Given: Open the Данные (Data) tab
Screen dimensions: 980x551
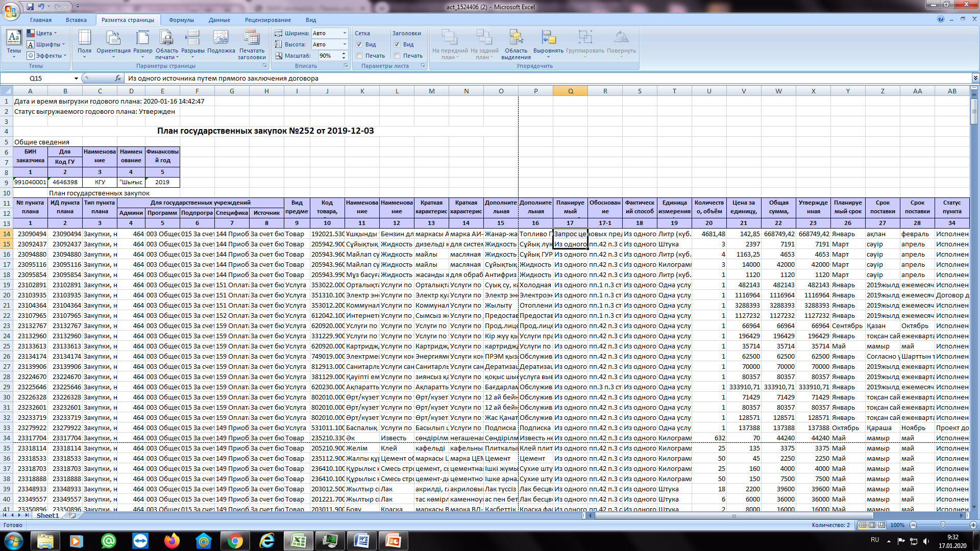Looking at the screenshot, I should (219, 20).
